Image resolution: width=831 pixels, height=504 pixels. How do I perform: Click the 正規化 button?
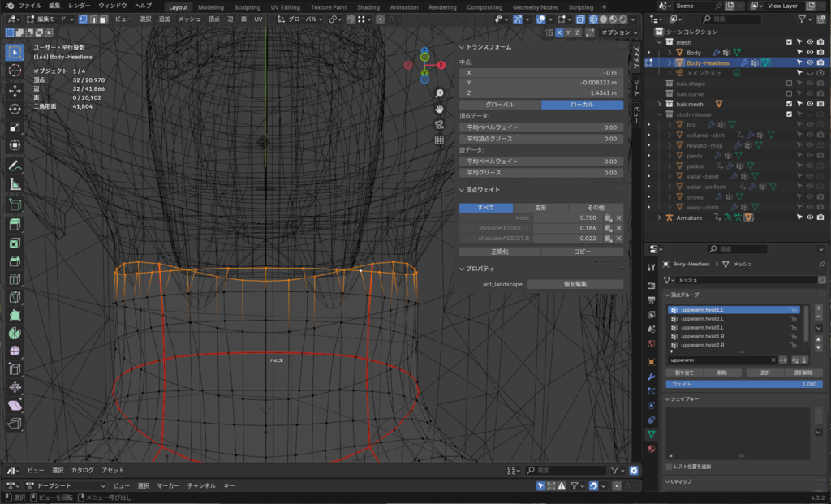[x=500, y=252]
